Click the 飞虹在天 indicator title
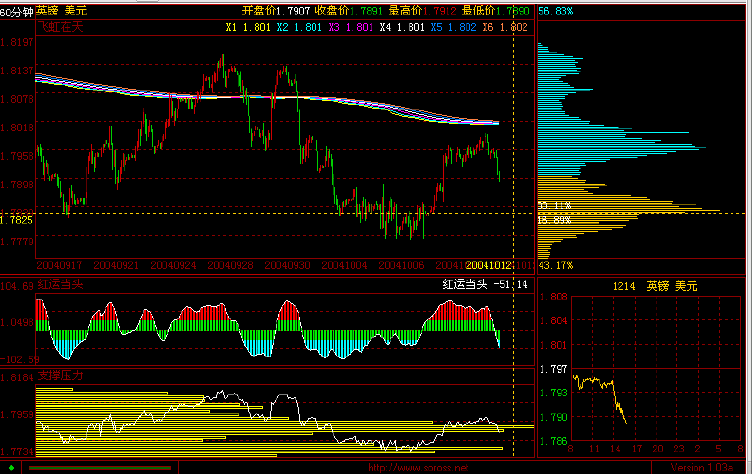752x474 pixels. click(60, 27)
